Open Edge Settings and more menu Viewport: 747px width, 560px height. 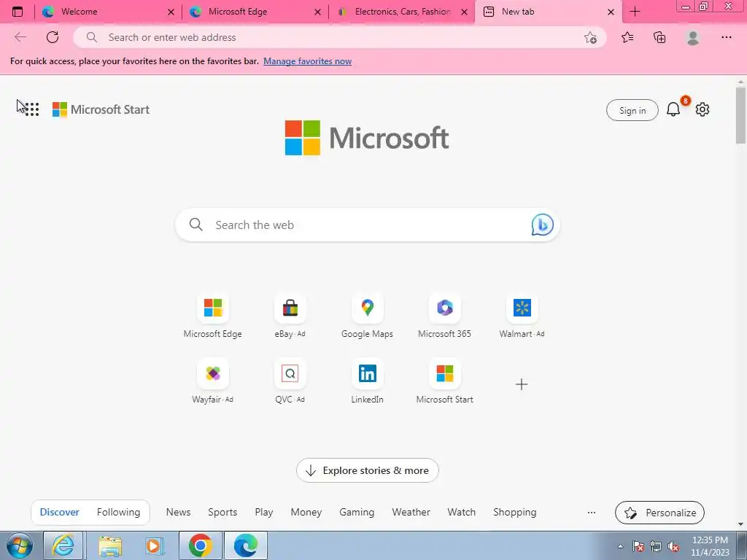(x=726, y=37)
